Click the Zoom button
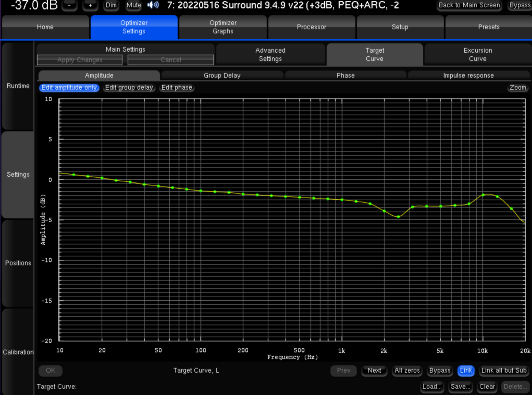The width and height of the screenshot is (532, 395). pos(518,88)
